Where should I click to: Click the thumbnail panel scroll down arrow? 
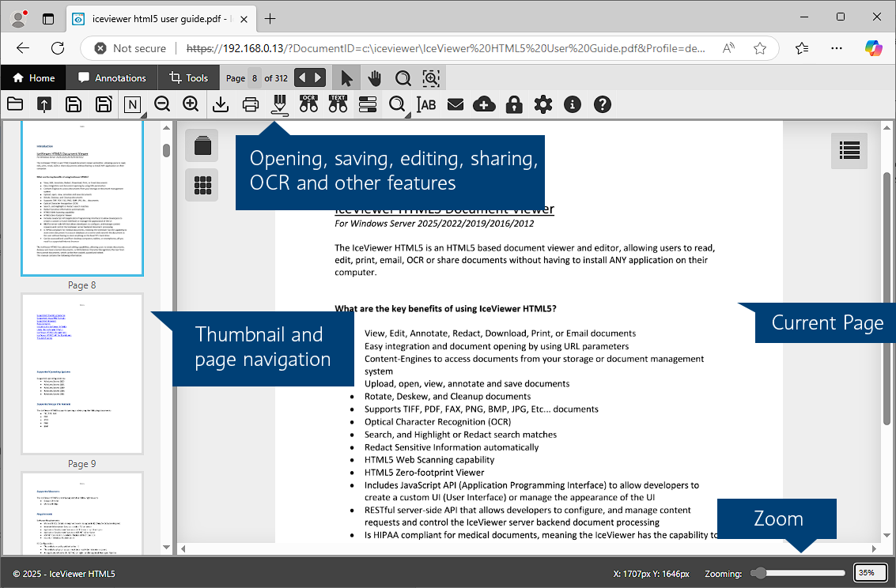tap(166, 547)
